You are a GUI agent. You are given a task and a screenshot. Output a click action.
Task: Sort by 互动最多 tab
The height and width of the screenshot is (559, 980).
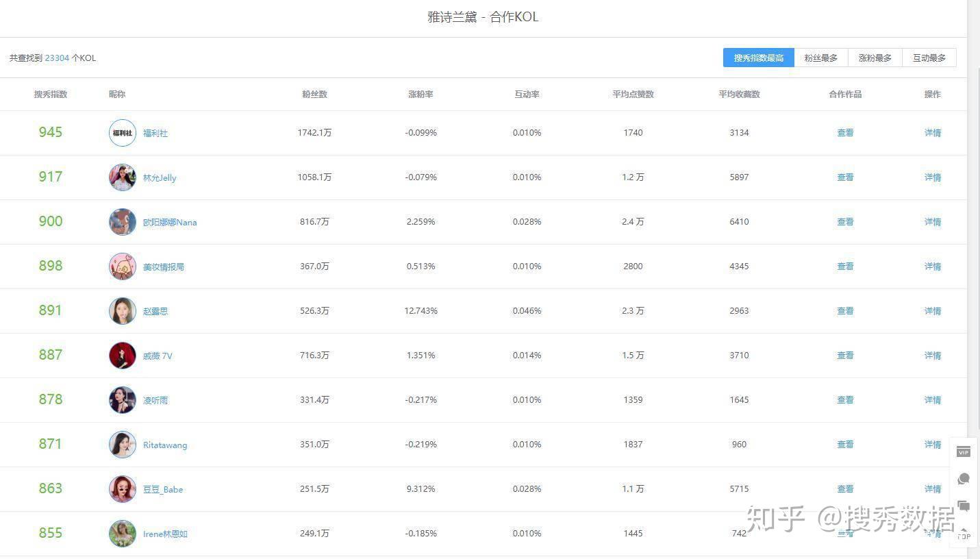[929, 58]
